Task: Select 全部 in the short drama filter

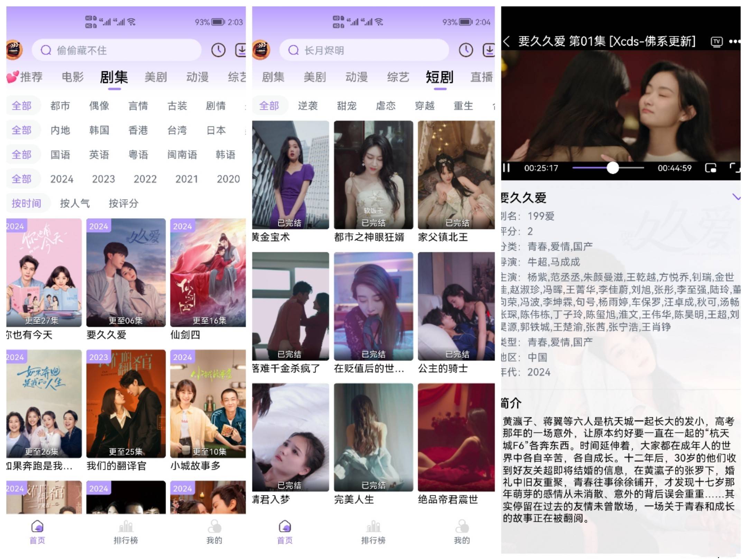Action: 269,106
